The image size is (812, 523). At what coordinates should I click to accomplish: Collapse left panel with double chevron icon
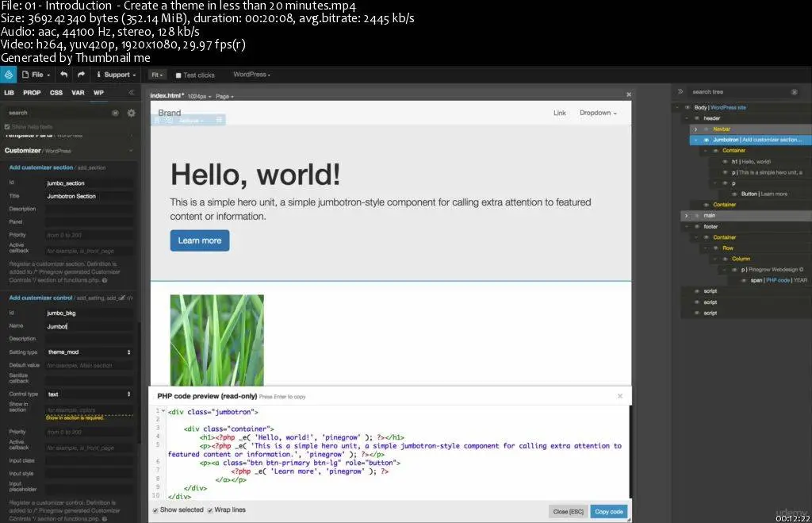pyautogui.click(x=131, y=92)
